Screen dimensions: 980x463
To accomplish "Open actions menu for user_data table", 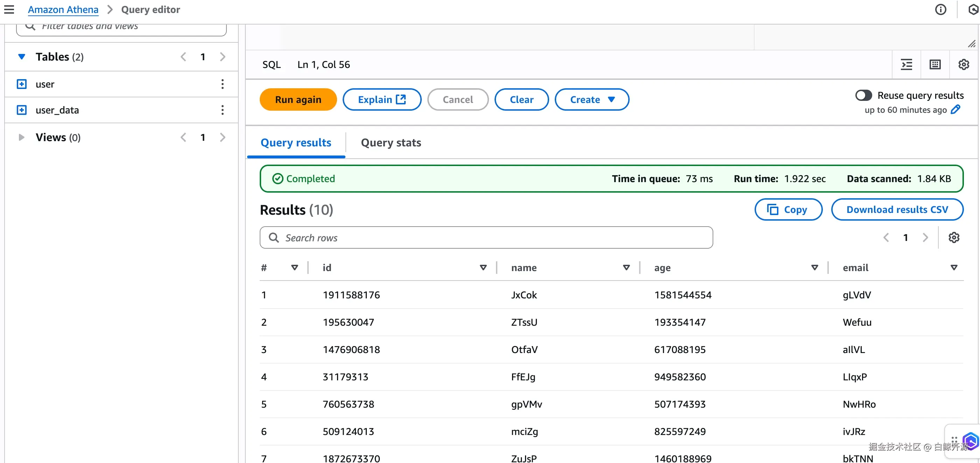I will coord(223,110).
